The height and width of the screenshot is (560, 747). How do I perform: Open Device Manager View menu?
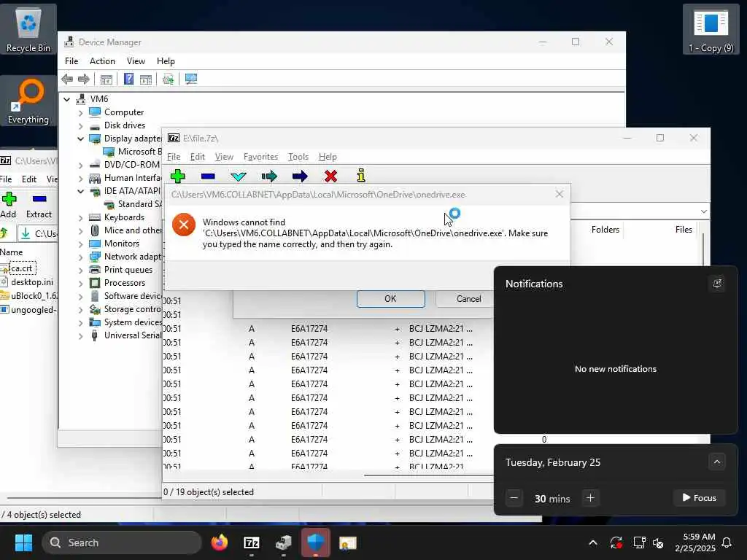136,61
